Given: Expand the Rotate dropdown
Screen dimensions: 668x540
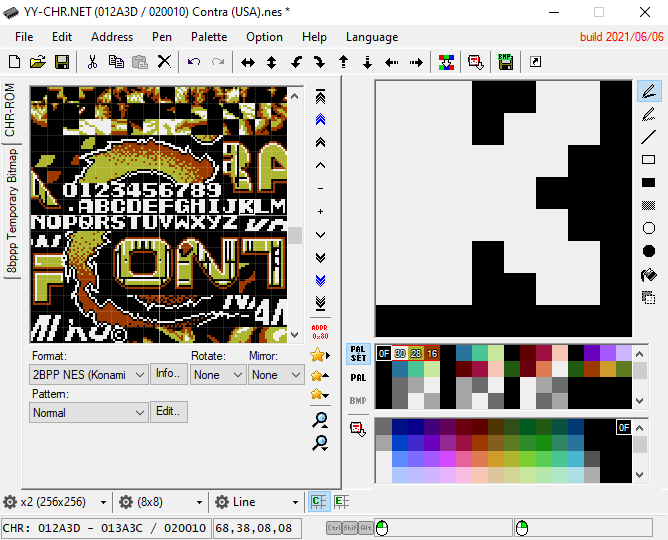Looking at the screenshot, I should tap(218, 375).
